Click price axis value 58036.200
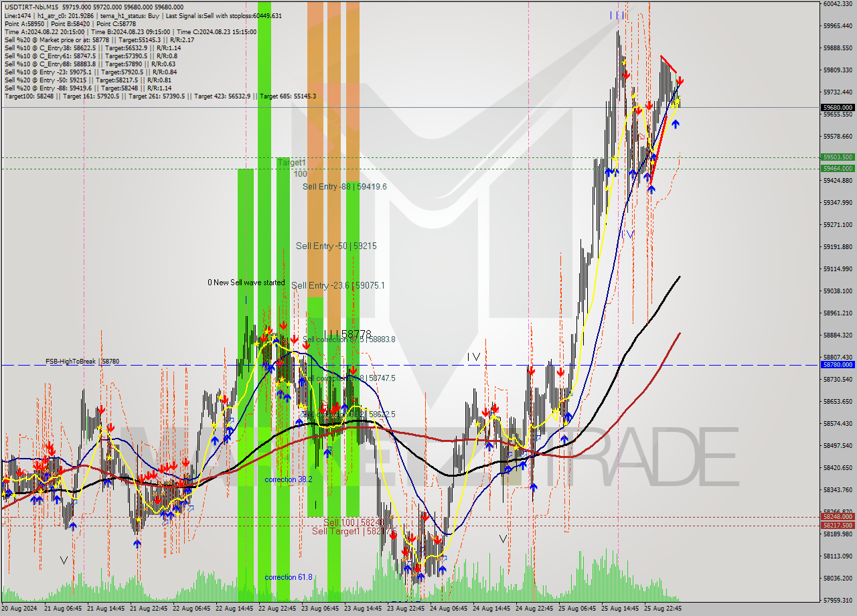The width and height of the screenshot is (857, 616). [x=838, y=578]
